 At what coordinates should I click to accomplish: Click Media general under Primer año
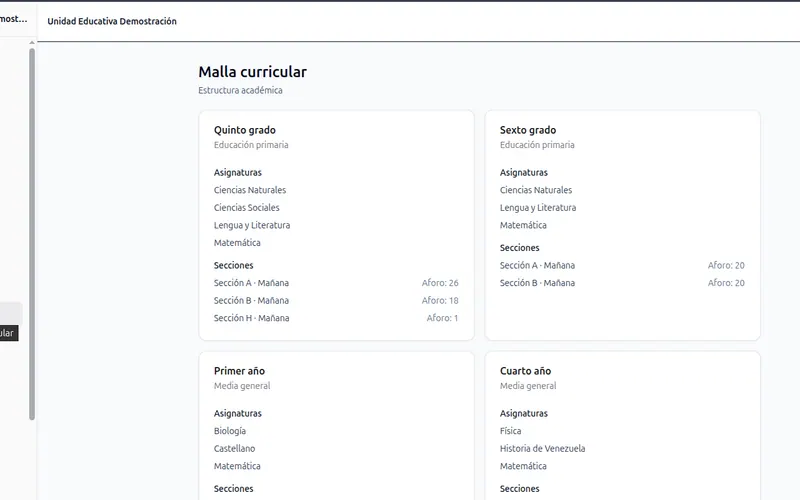(242, 386)
